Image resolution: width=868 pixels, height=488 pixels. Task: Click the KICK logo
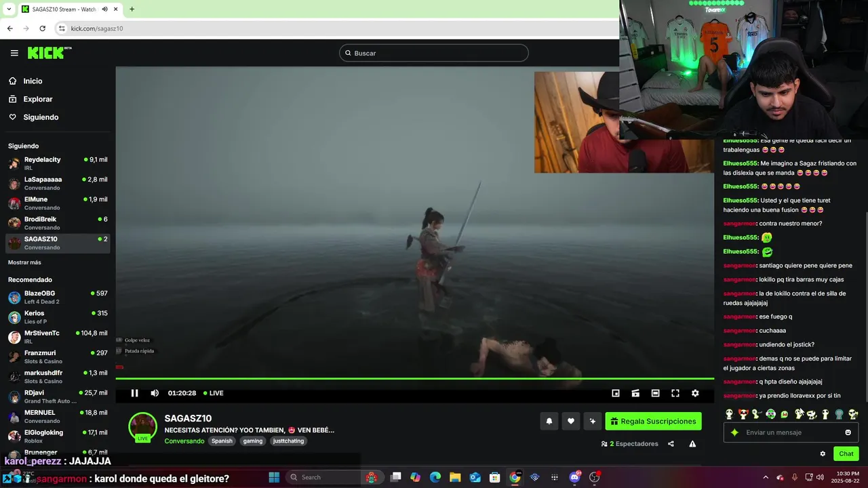[49, 53]
